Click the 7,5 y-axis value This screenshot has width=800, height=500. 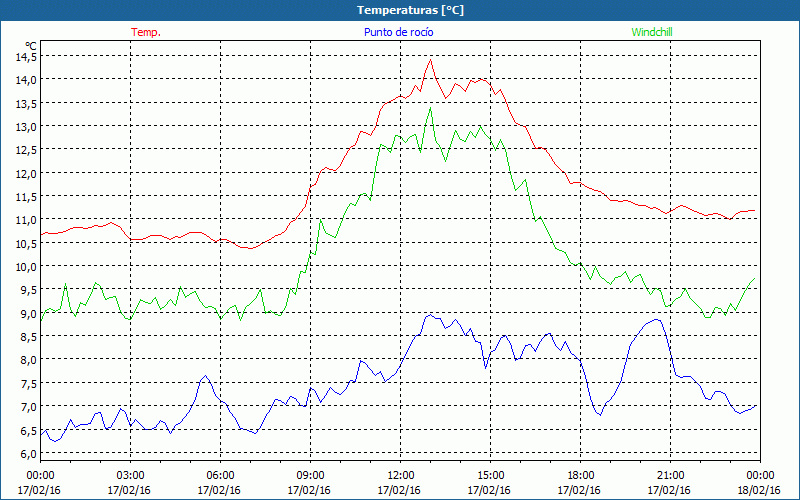[x=28, y=384]
